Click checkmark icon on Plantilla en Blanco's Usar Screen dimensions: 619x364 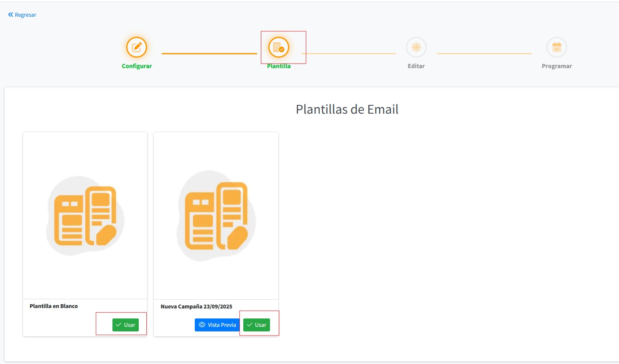click(119, 325)
